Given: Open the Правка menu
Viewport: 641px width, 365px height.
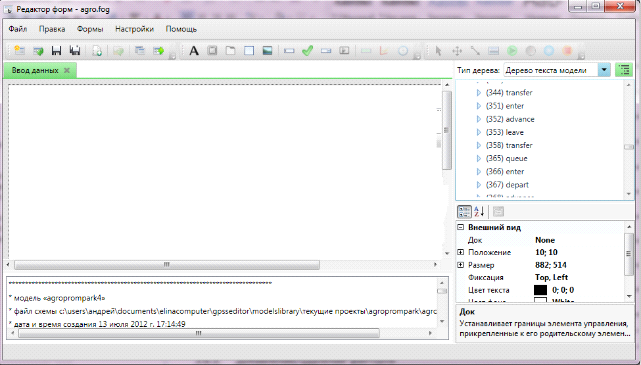Looking at the screenshot, I should 52,29.
